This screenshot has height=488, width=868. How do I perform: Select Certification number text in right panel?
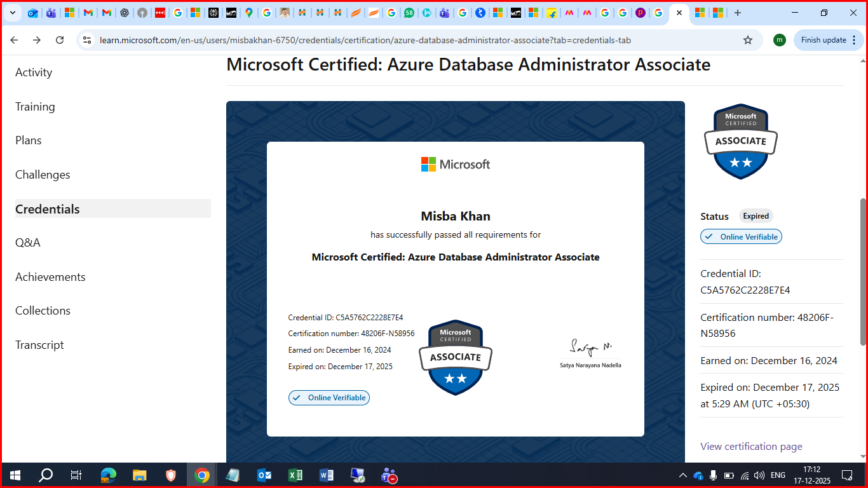[x=767, y=325]
